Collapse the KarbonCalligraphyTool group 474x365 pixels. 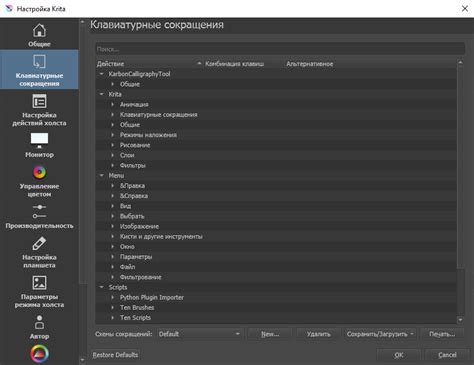coord(102,74)
